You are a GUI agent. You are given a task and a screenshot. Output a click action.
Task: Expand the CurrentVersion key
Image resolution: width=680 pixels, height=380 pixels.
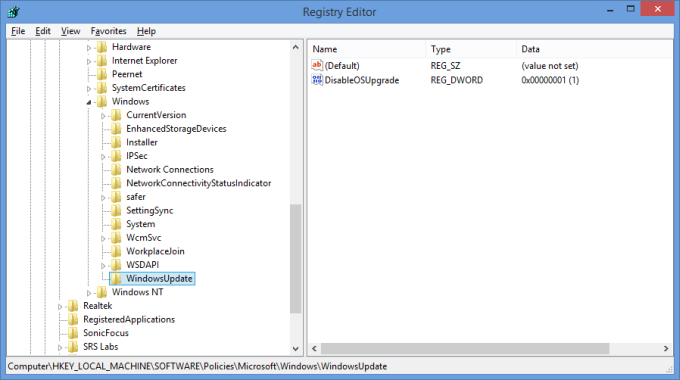pos(103,116)
